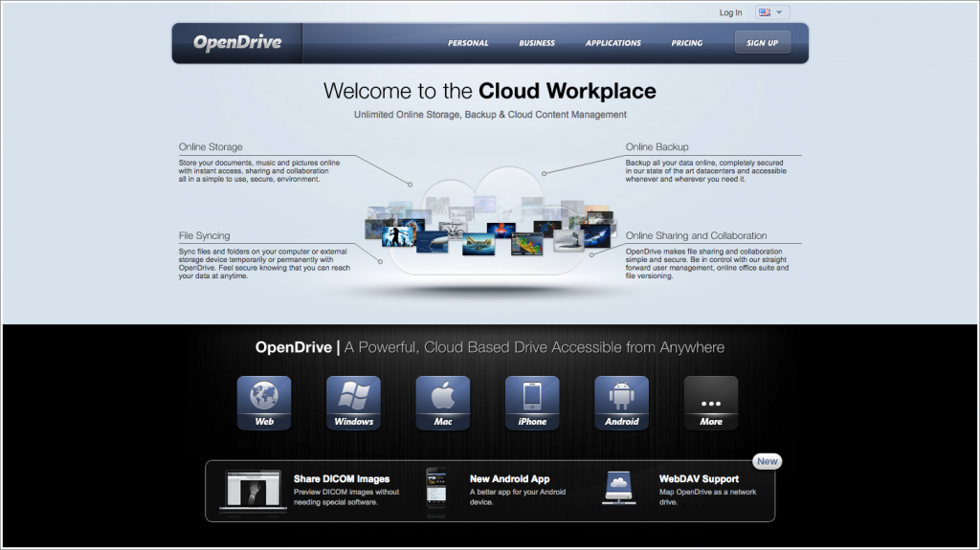
Task: Click the Online Backup heading
Action: click(657, 147)
